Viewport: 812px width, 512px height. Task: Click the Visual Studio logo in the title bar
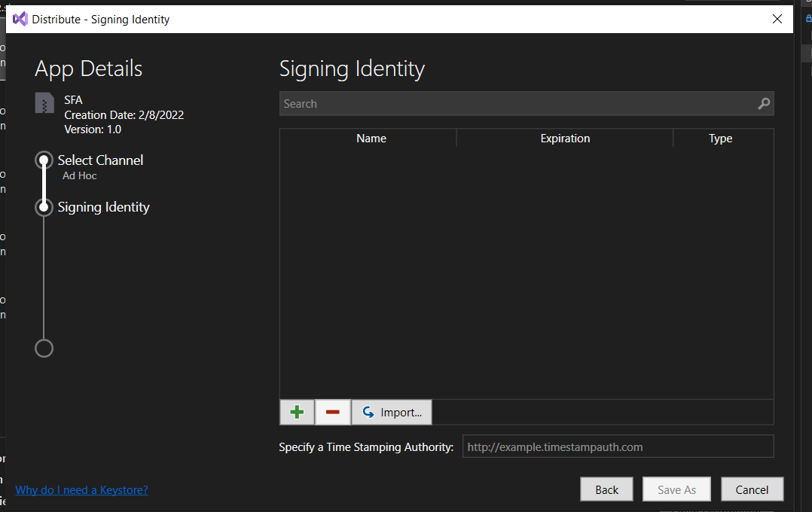[19, 19]
